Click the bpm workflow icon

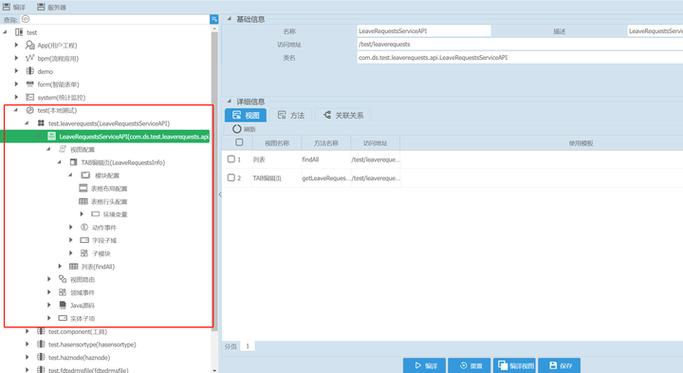(30, 58)
